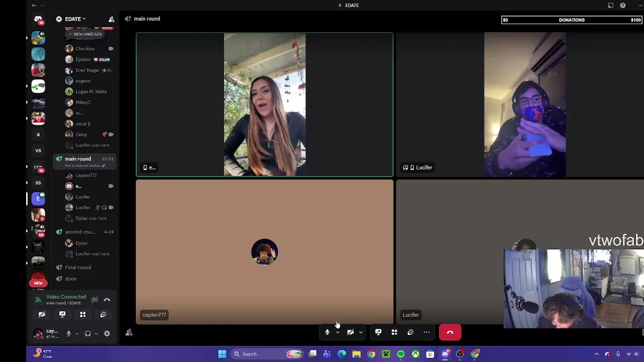Go back using the top-left arrow

click(x=34, y=6)
